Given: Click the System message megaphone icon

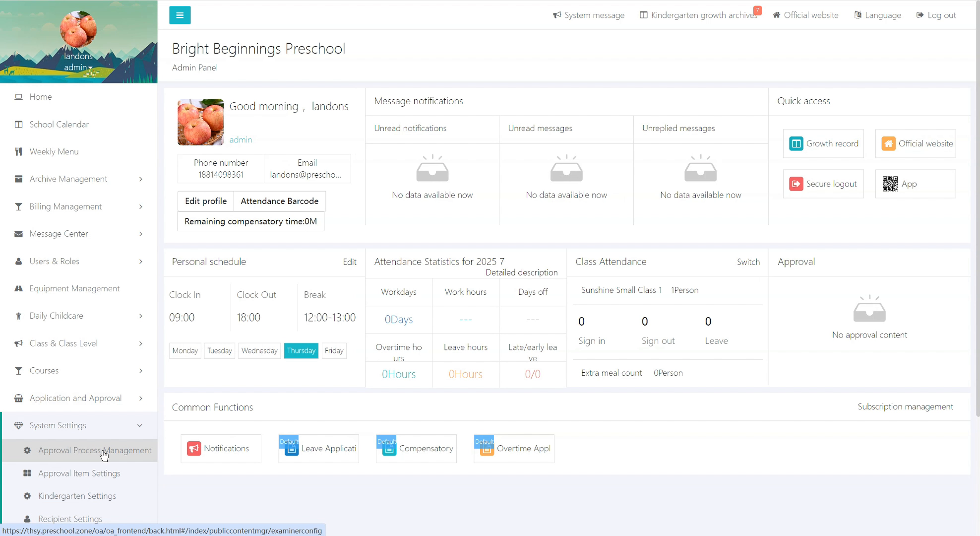Looking at the screenshot, I should pos(557,15).
